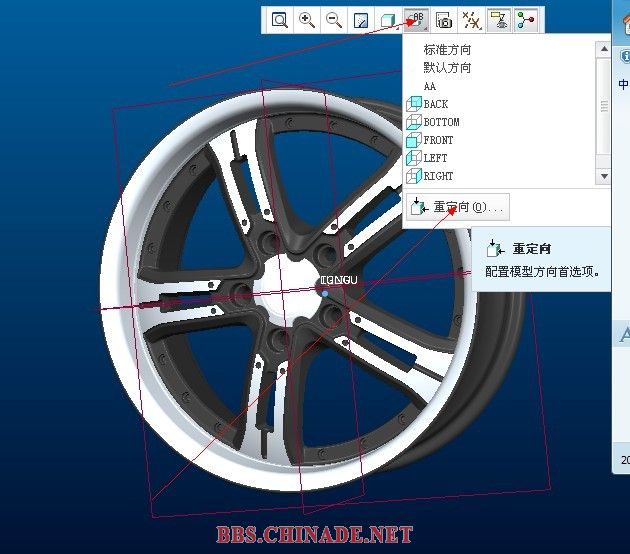Switch to the LEFT view

click(x=427, y=158)
